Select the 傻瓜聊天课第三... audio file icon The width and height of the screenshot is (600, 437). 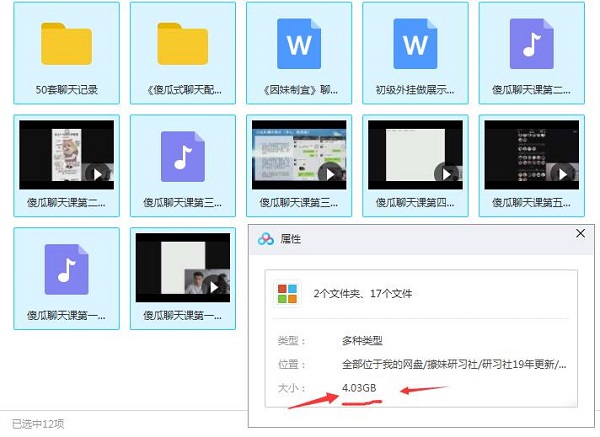183,157
